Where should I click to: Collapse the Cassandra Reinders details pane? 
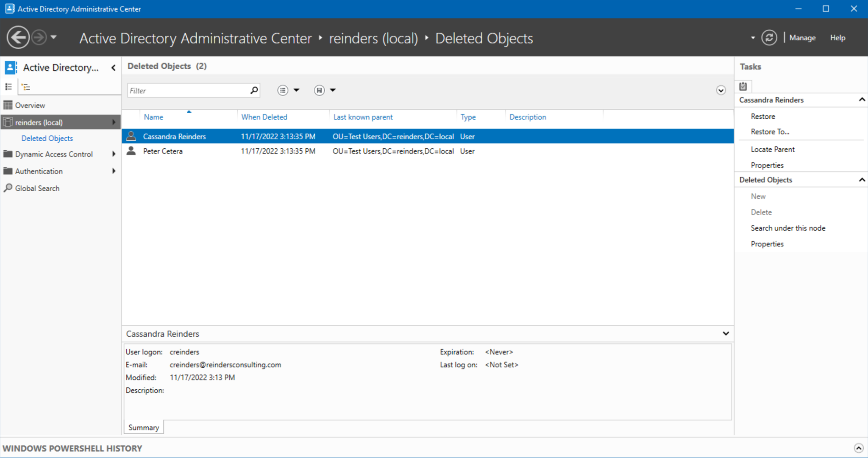[726, 333]
